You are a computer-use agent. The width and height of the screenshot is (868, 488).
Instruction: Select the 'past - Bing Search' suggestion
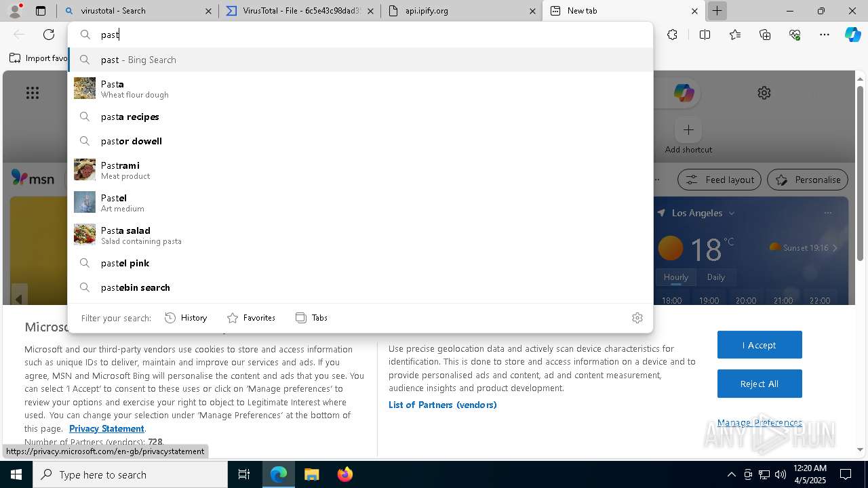(x=360, y=60)
